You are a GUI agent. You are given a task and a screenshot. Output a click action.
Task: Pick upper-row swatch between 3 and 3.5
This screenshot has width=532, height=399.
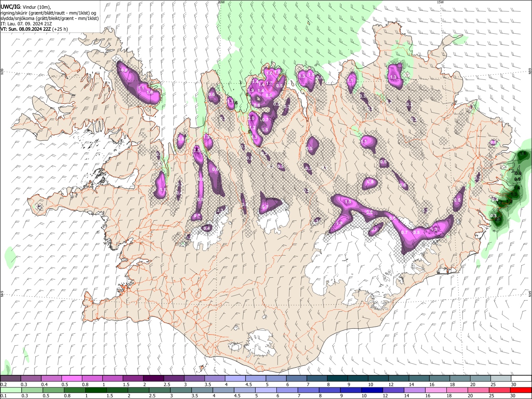(x=194, y=378)
